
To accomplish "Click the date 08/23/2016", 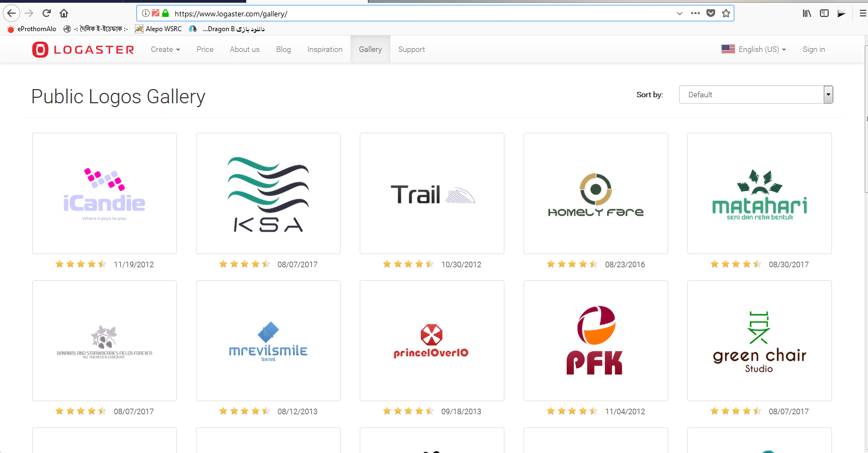I will [625, 264].
